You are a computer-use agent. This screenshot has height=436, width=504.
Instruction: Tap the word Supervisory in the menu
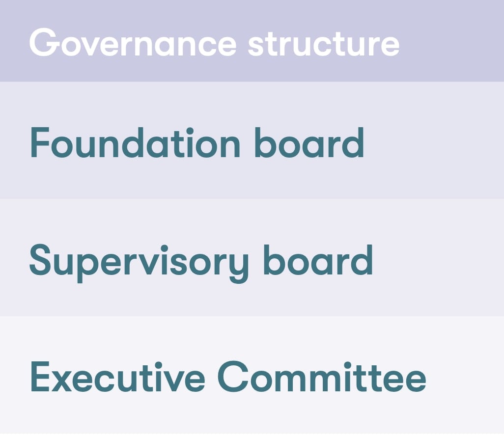139,263
